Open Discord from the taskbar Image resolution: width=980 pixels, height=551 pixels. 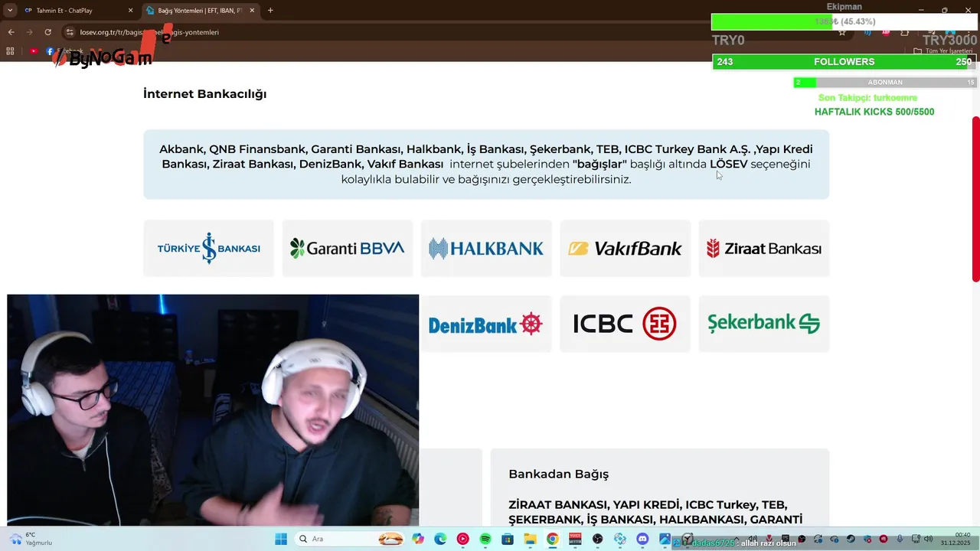tap(642, 540)
